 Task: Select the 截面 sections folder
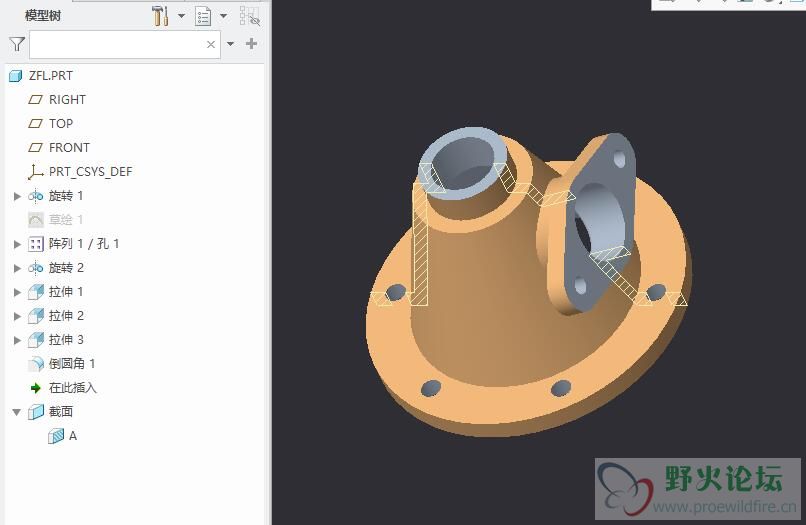click(61, 412)
